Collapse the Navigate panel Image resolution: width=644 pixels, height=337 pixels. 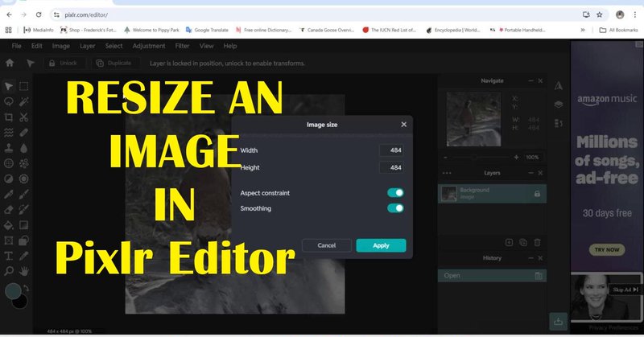click(530, 81)
